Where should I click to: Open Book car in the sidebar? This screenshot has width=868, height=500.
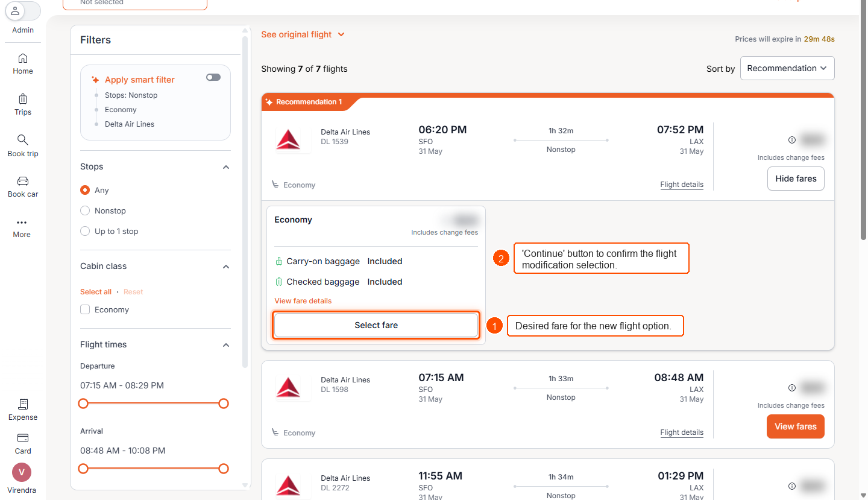(23, 187)
